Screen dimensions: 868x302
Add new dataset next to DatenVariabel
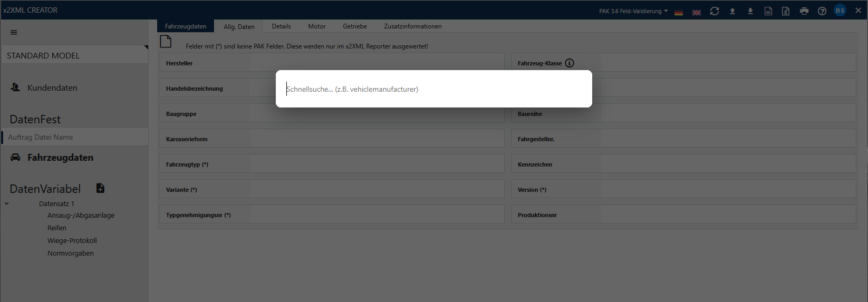[100, 188]
